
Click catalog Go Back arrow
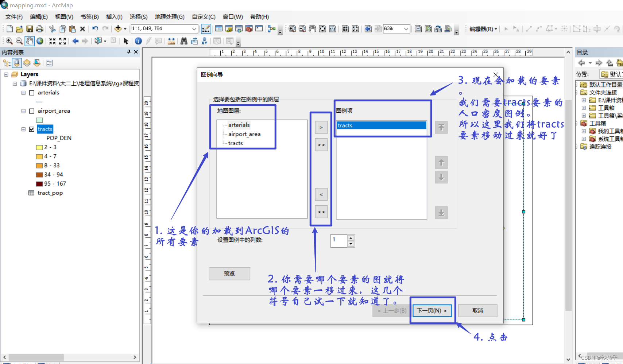pyautogui.click(x=581, y=63)
